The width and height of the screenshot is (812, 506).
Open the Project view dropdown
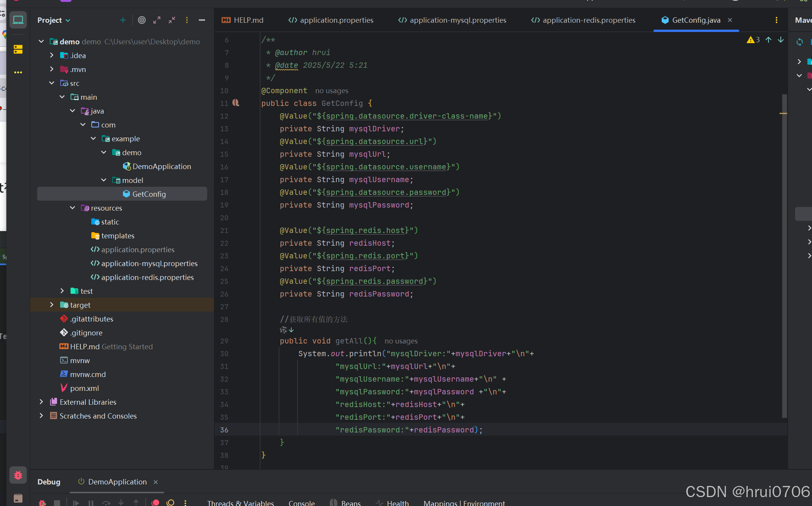click(54, 20)
